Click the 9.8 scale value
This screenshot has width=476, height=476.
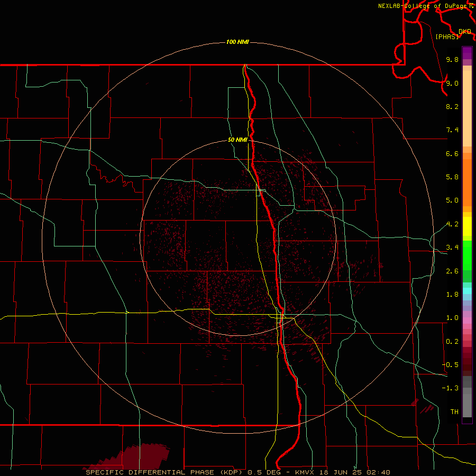click(452, 59)
